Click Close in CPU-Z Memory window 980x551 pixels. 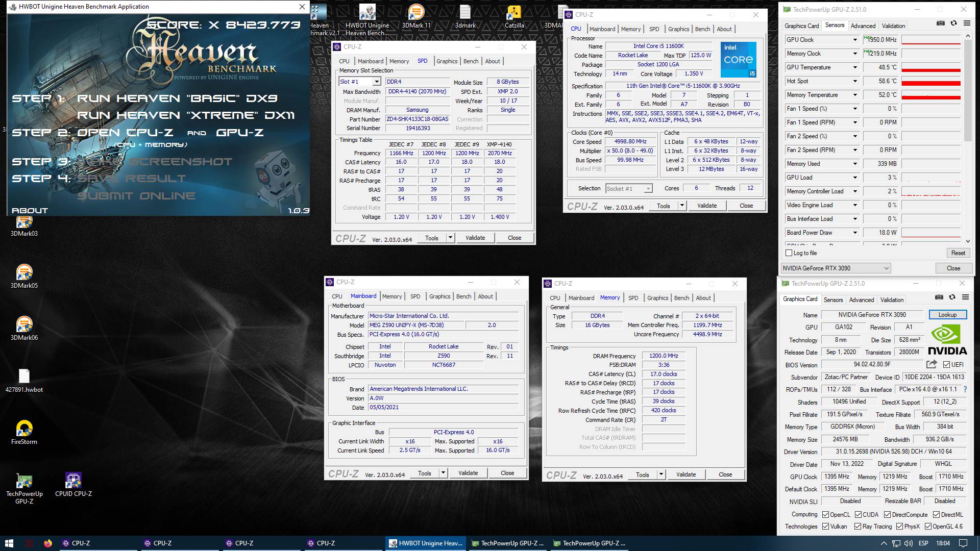725,474
